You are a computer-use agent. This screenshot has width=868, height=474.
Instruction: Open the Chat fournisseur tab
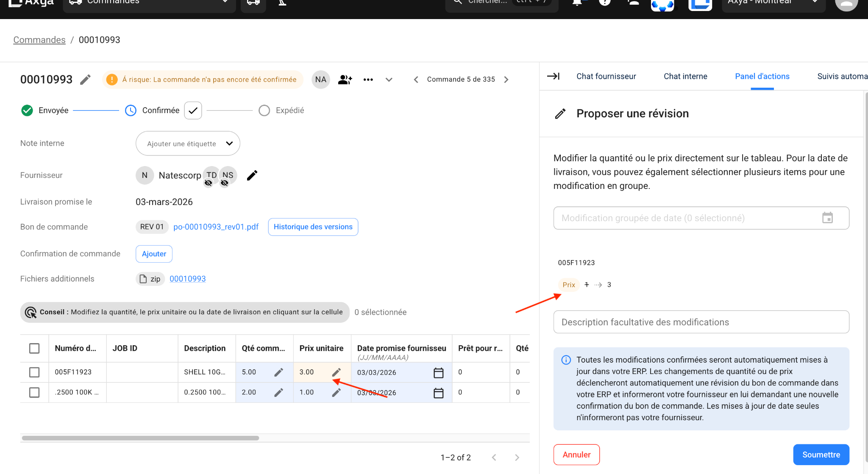606,76
